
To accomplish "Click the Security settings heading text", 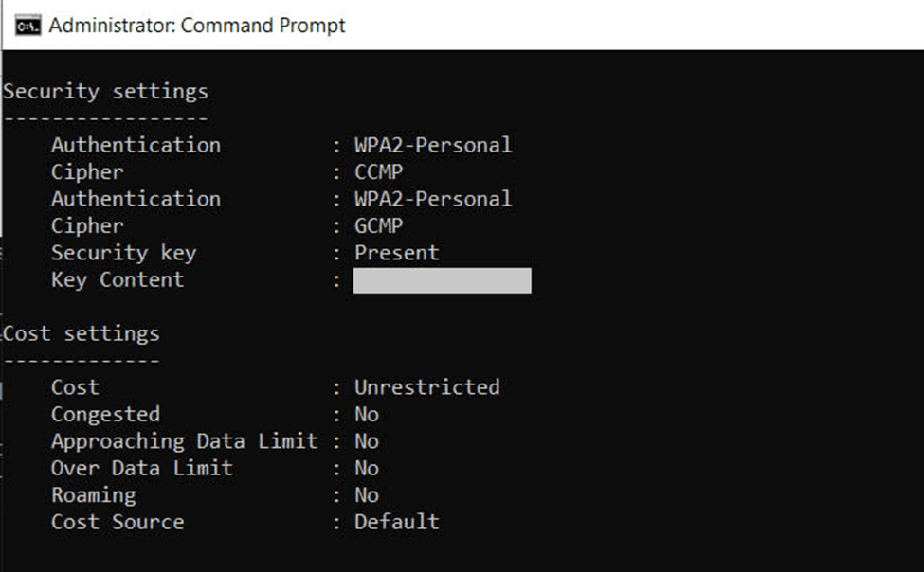I will pyautogui.click(x=105, y=92).
